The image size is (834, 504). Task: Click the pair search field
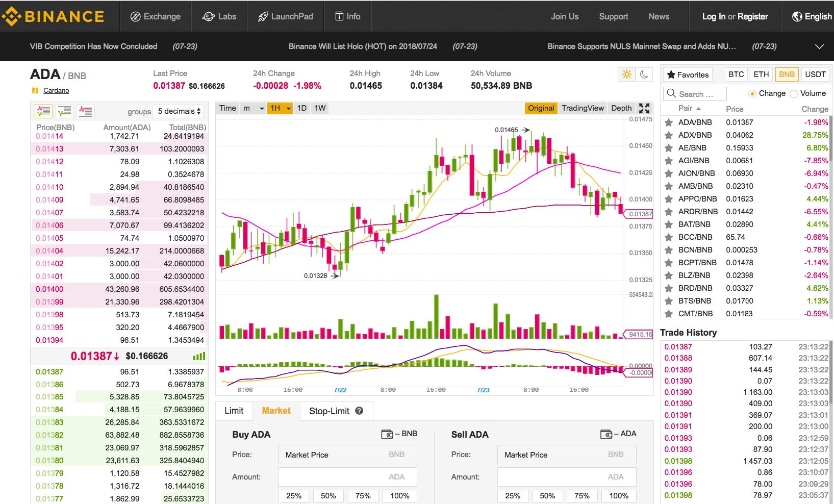tap(696, 94)
